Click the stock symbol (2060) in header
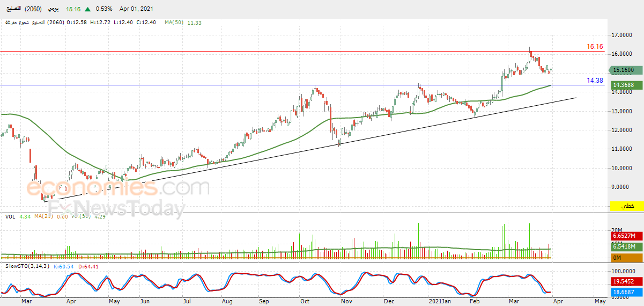The height and width of the screenshot is (306, 644). pyautogui.click(x=33, y=9)
